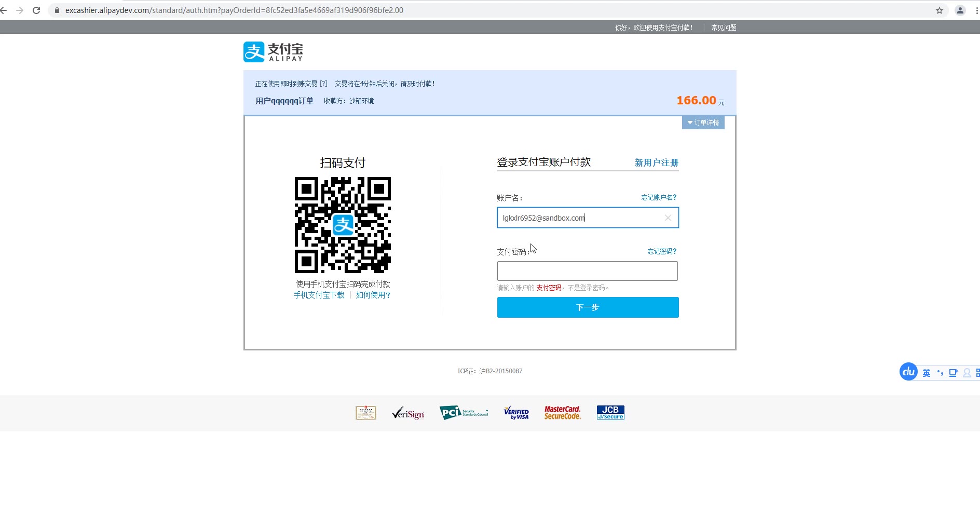Click the PCI Security Standards badge
The image size is (980, 515).
pyautogui.click(x=464, y=413)
